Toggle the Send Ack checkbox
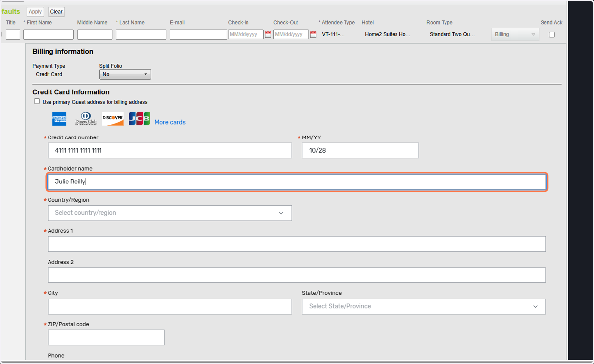 coord(552,35)
